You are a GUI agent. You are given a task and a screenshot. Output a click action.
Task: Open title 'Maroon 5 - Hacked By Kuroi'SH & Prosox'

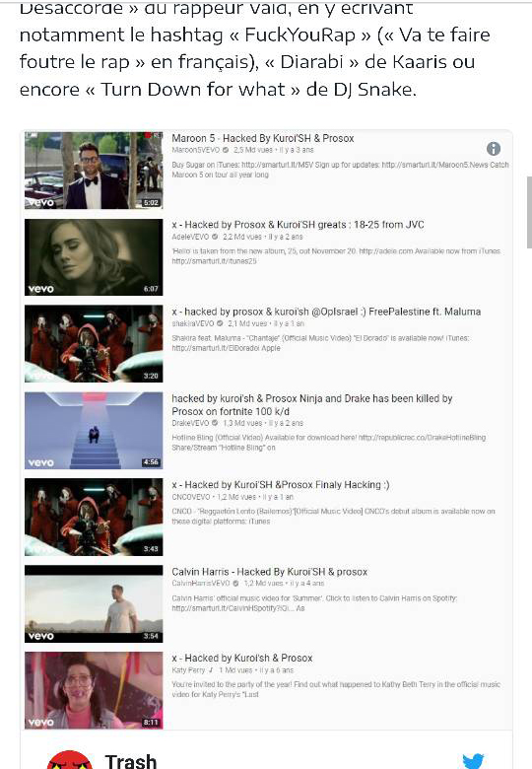[x=263, y=138]
